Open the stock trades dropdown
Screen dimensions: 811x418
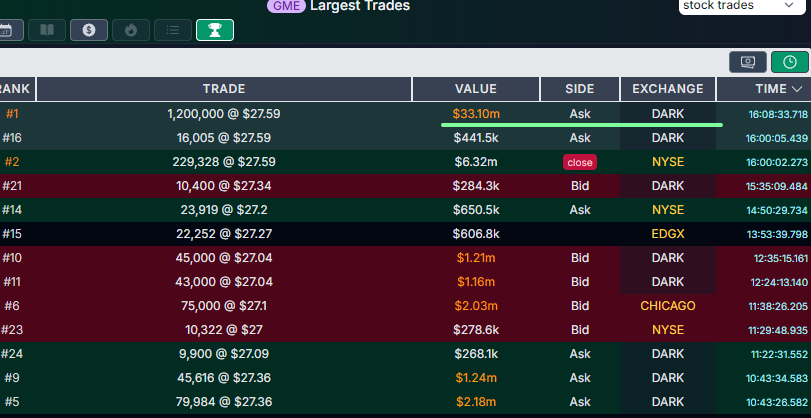click(x=742, y=6)
